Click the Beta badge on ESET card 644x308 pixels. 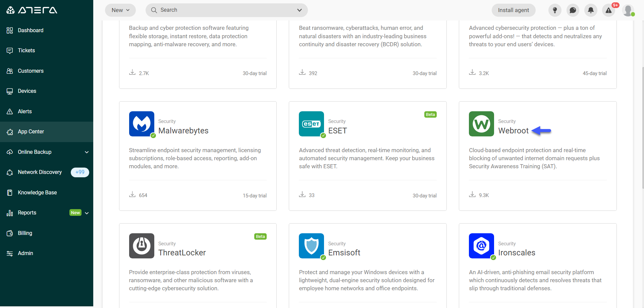click(430, 115)
